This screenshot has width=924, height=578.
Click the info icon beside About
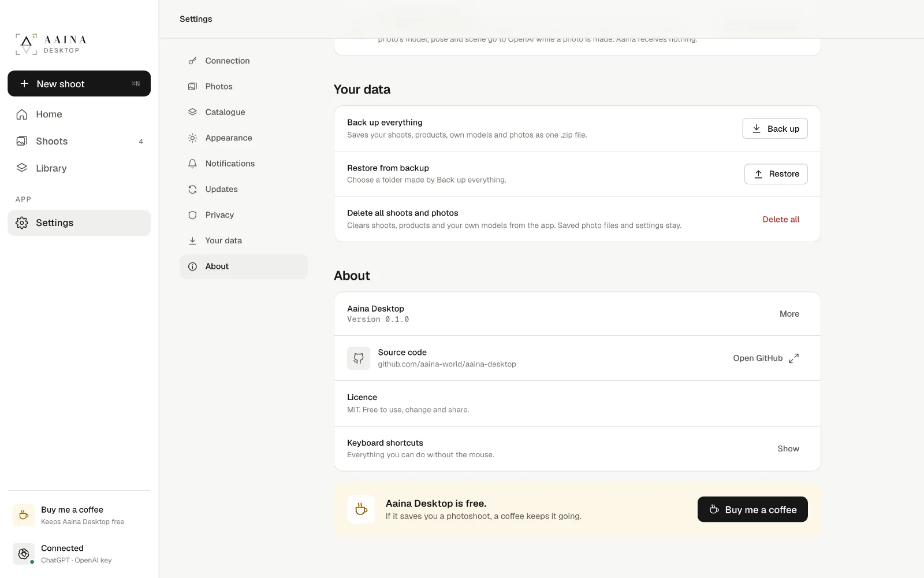[193, 266]
